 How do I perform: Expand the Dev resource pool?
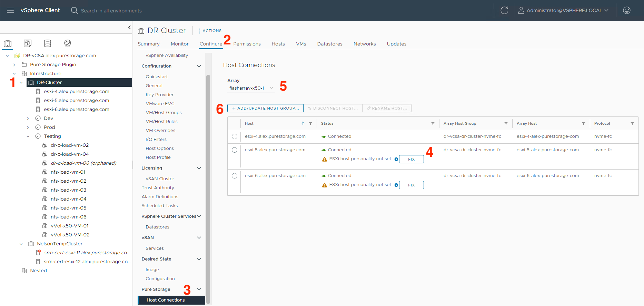pos(28,118)
